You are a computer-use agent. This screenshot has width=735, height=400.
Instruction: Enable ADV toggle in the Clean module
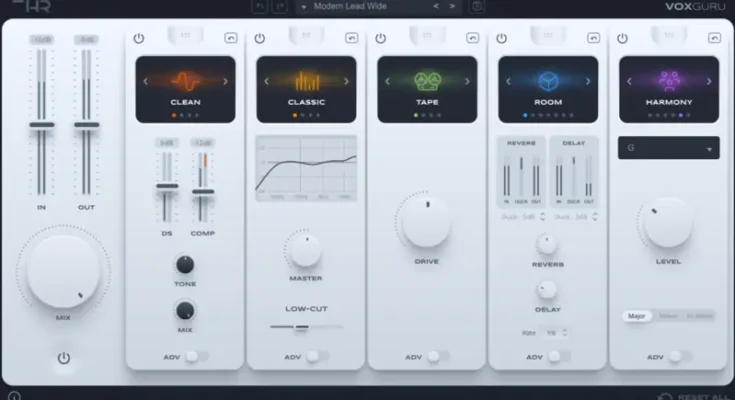196,356
